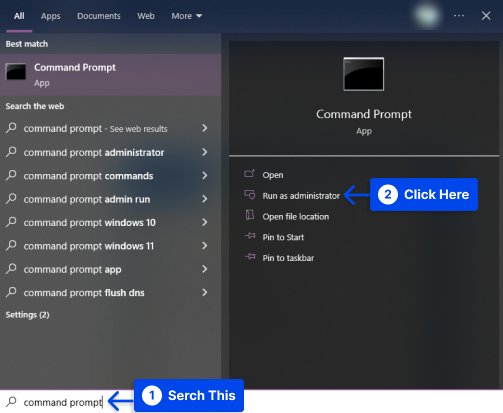This screenshot has width=503, height=413.
Task: Click the search icon beside 'command prompt windows 11'
Action: click(x=11, y=245)
